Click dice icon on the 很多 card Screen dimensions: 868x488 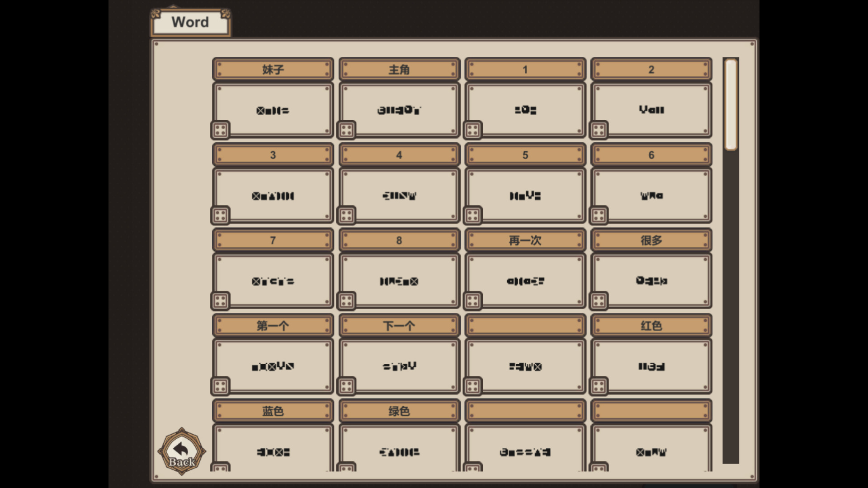pos(599,301)
